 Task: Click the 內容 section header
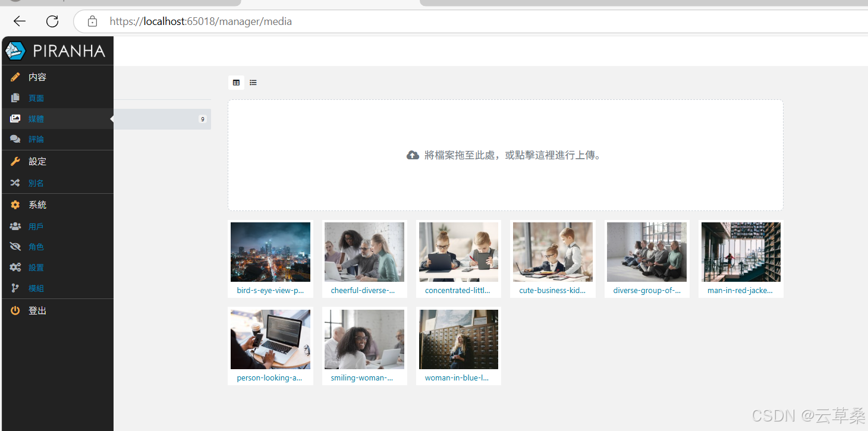coord(37,77)
